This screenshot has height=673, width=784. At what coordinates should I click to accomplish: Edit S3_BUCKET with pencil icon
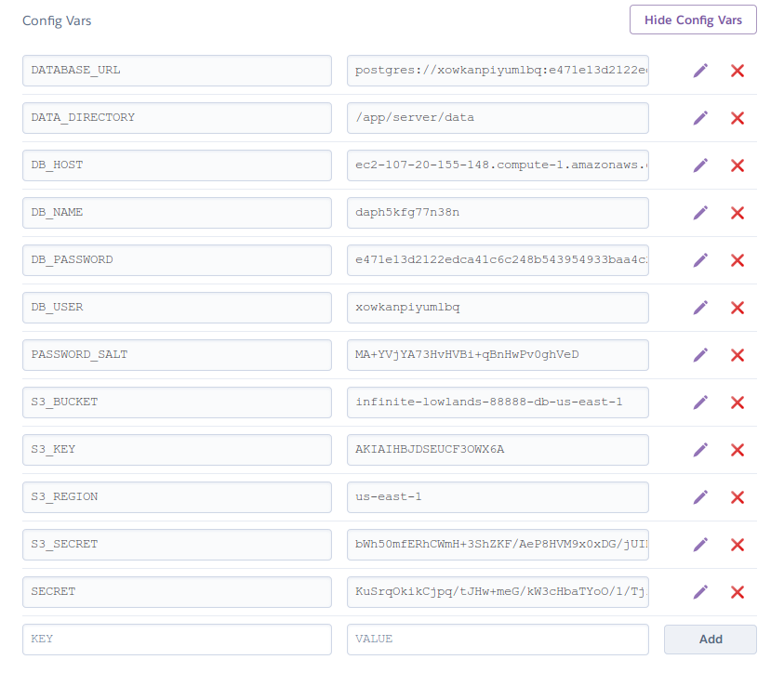(700, 402)
